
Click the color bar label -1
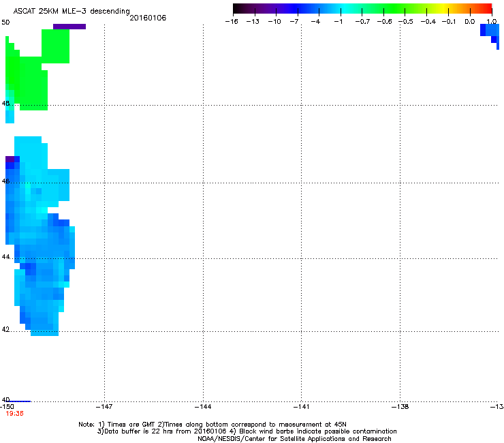(338, 22)
